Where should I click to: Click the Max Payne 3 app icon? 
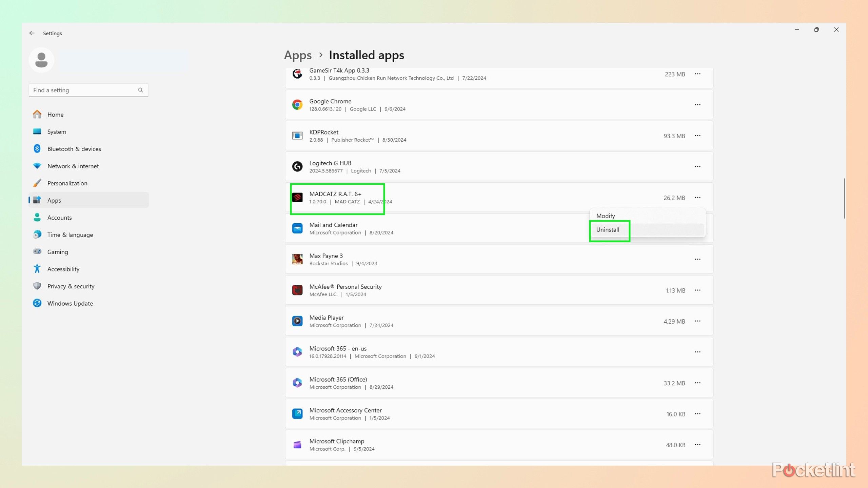(x=297, y=259)
